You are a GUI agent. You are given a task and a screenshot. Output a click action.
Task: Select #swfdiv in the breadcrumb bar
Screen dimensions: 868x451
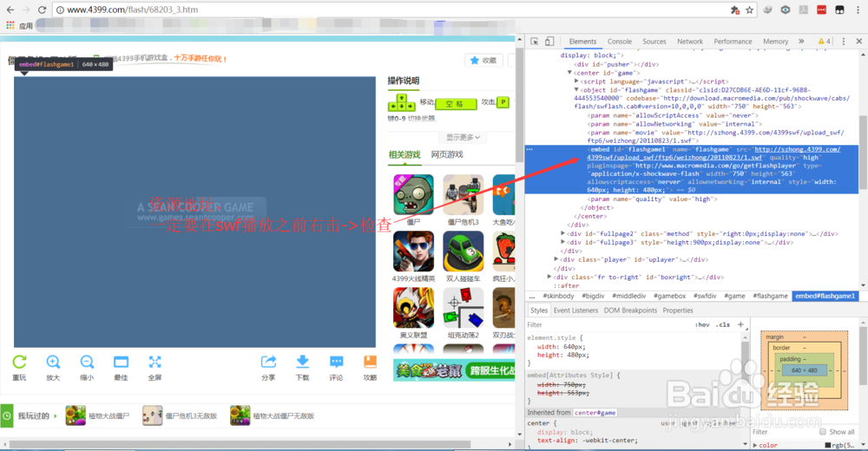pos(705,296)
